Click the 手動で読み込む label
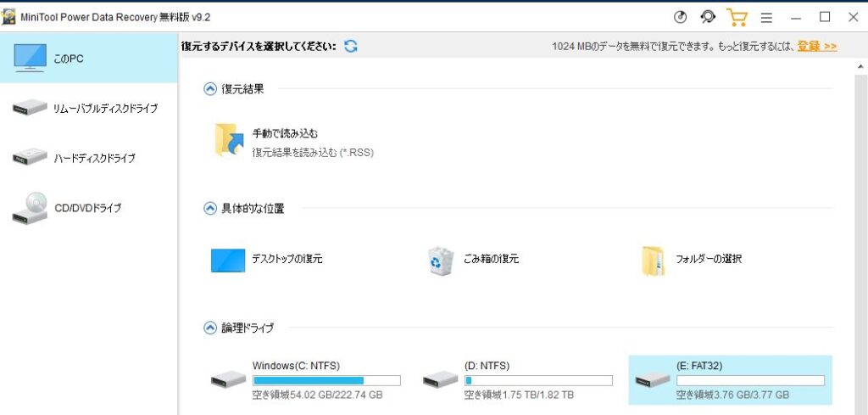 285,133
